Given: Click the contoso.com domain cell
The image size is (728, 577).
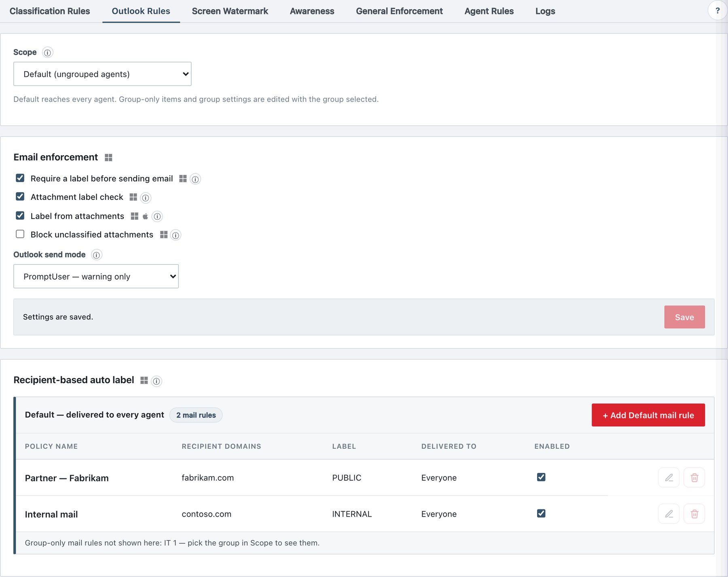Looking at the screenshot, I should click(207, 514).
